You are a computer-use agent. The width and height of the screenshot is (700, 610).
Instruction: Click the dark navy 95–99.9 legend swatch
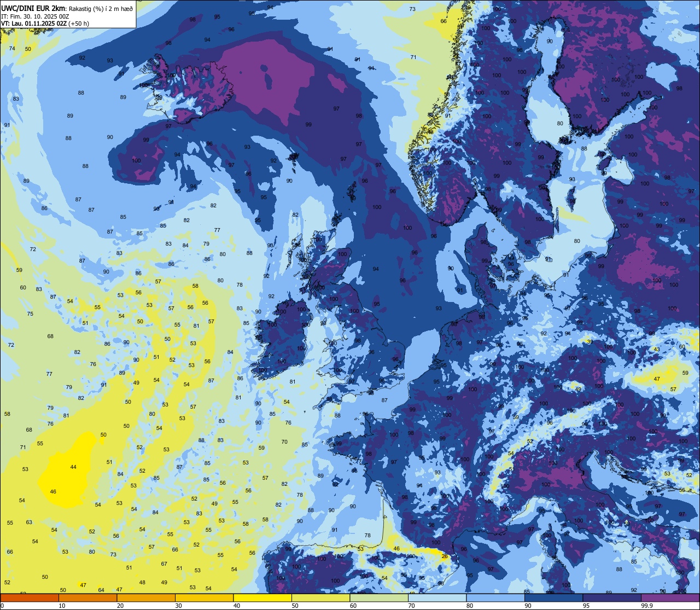pos(611,597)
